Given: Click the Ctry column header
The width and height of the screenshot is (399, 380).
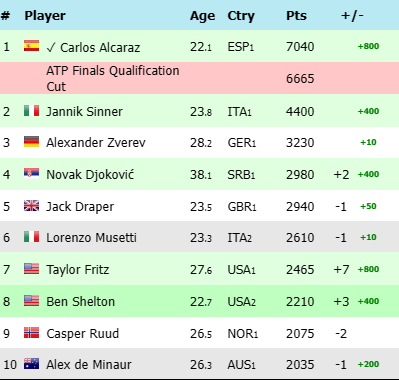Looking at the screenshot, I should [x=241, y=16].
